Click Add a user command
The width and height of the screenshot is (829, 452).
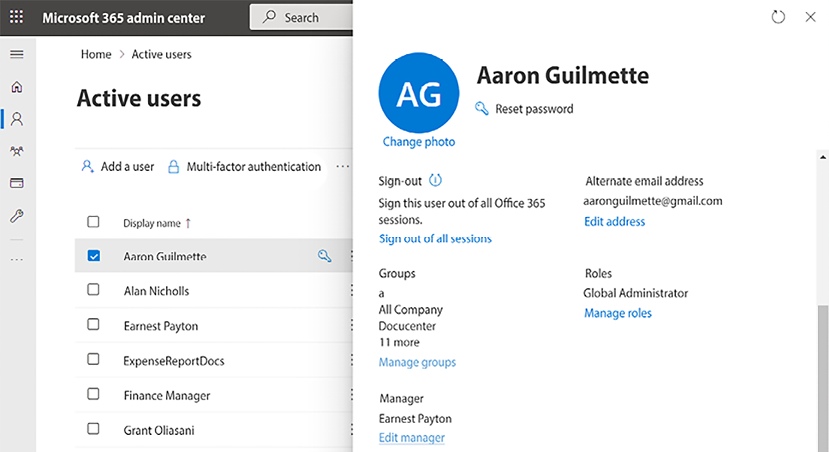pos(118,167)
